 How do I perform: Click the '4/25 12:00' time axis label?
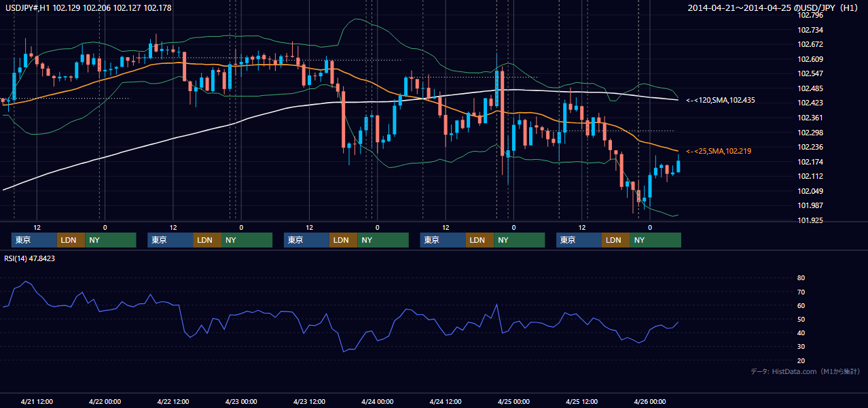tap(582, 401)
